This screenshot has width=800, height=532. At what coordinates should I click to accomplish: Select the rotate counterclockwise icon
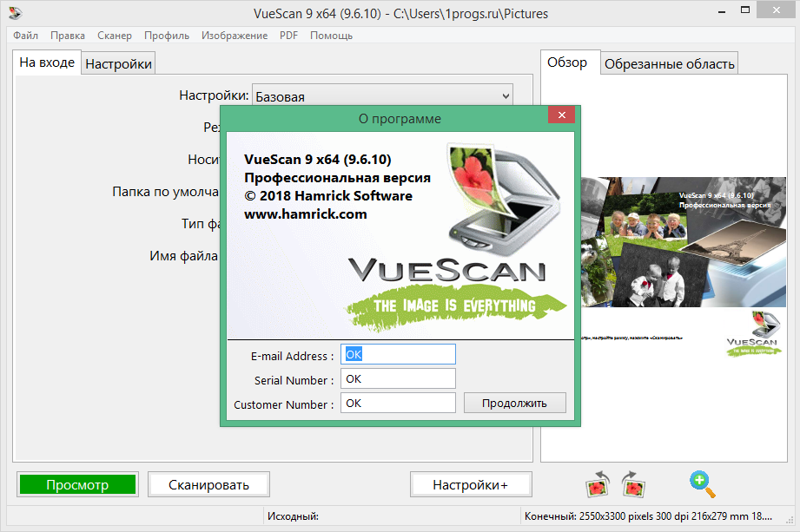coord(598,484)
